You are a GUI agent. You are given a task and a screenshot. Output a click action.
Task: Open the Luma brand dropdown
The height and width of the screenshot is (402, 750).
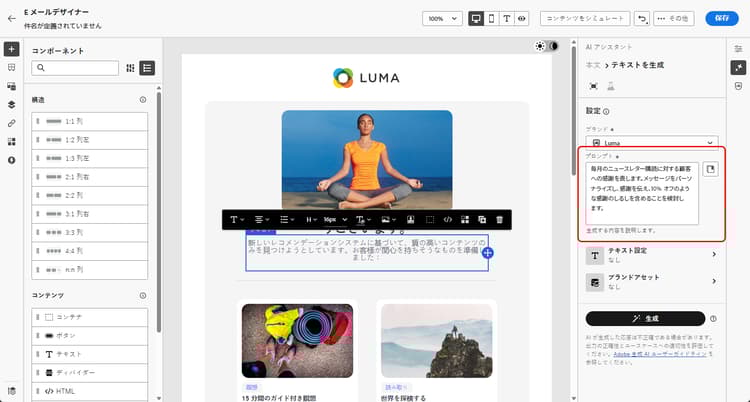coord(652,143)
